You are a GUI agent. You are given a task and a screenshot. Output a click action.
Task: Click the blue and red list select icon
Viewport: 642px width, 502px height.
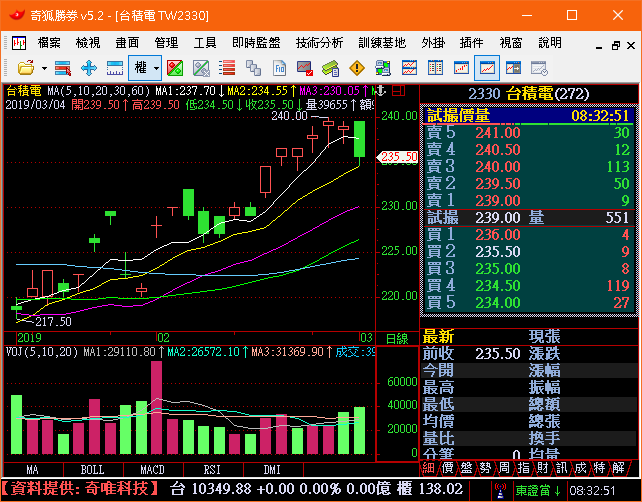pos(63,68)
